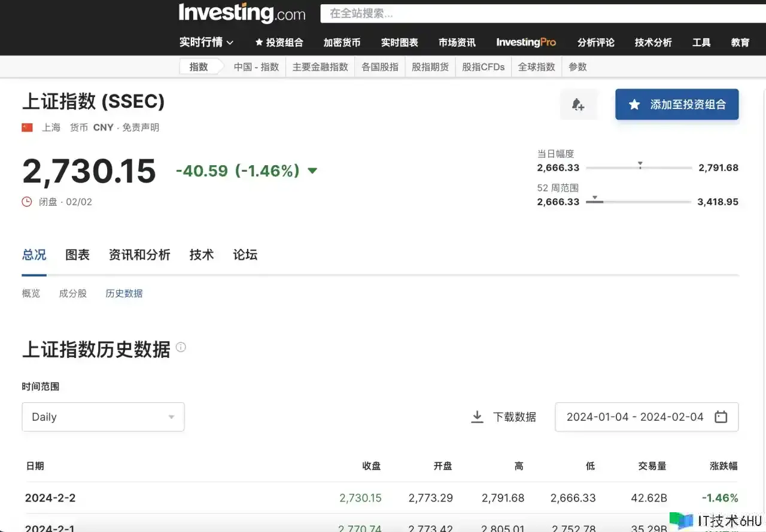Open 加密货币 in the top navigation
Screen dimensions: 766x532
tap(342, 42)
